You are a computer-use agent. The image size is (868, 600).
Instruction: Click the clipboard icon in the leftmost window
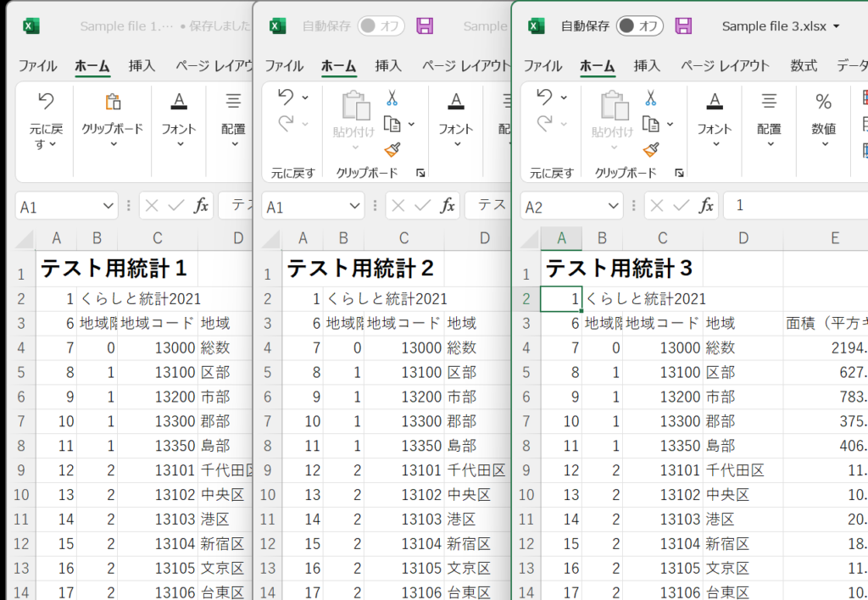tap(112, 103)
